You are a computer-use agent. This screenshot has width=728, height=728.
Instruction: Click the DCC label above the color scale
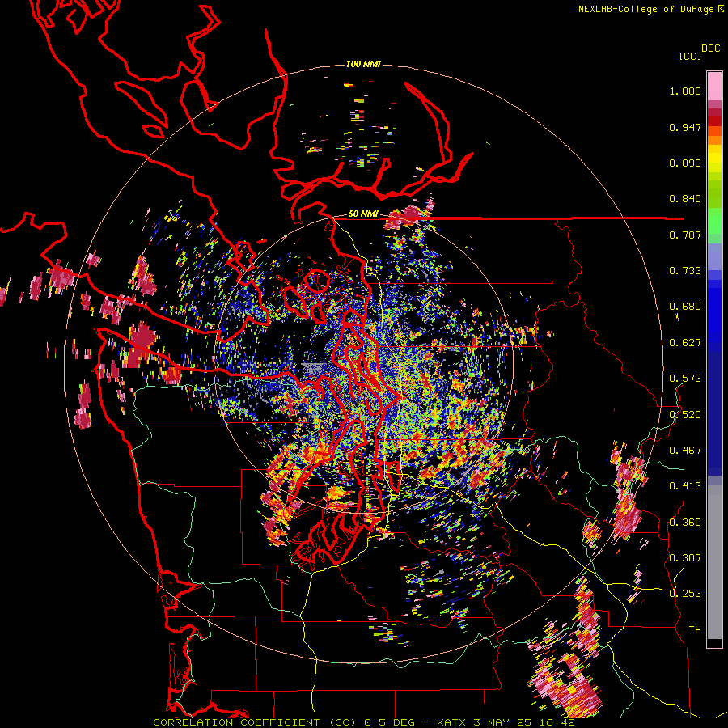tap(711, 49)
